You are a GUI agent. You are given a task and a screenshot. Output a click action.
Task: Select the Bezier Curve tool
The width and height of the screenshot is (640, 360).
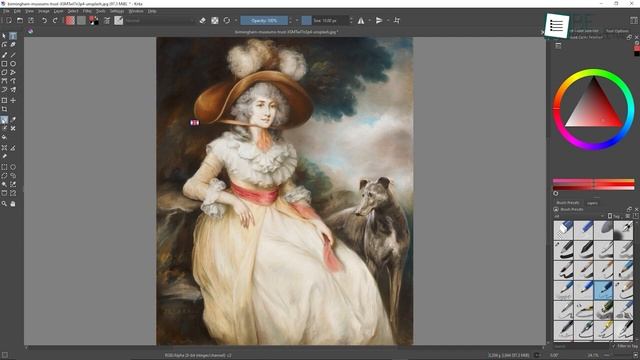(x=4, y=81)
